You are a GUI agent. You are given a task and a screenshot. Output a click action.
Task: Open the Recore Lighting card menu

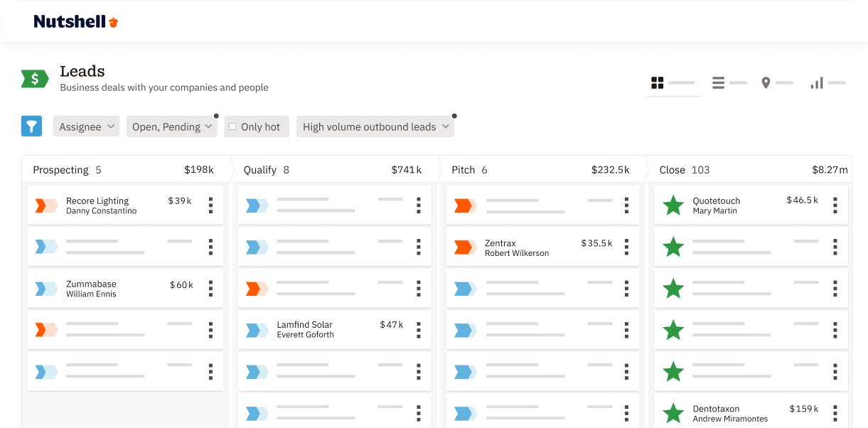point(210,205)
